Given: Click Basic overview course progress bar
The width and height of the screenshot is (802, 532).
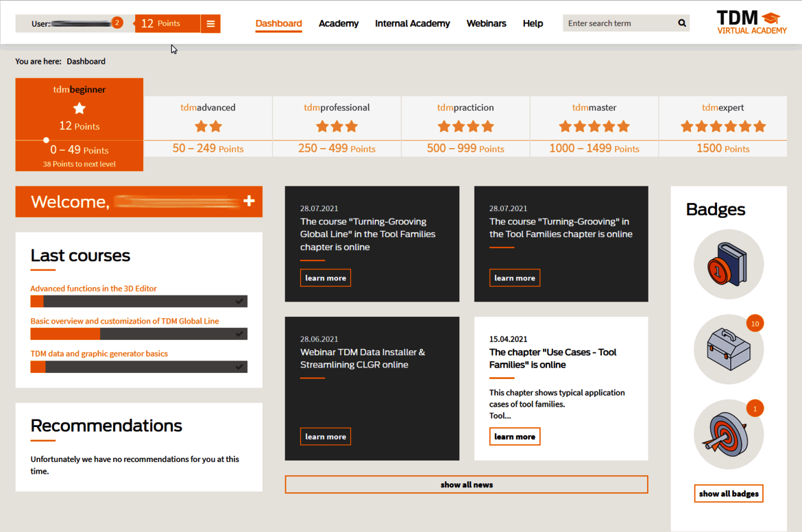Looking at the screenshot, I should (x=139, y=334).
